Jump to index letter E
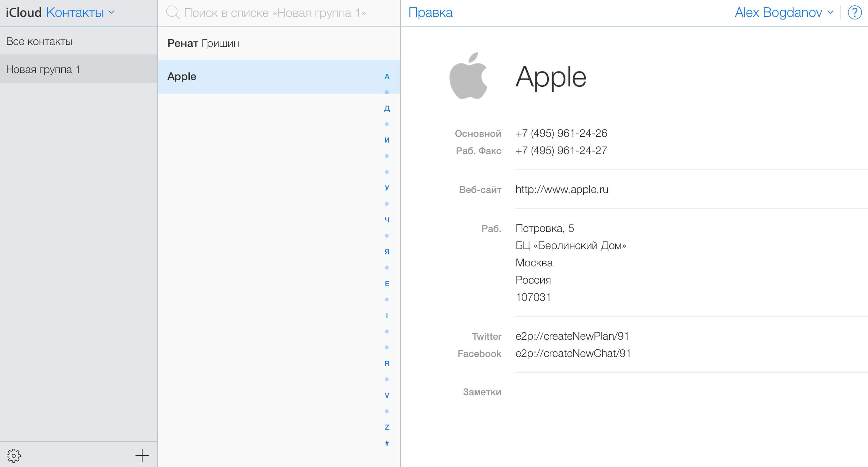Screen dimensions: 868x467 click(x=387, y=284)
